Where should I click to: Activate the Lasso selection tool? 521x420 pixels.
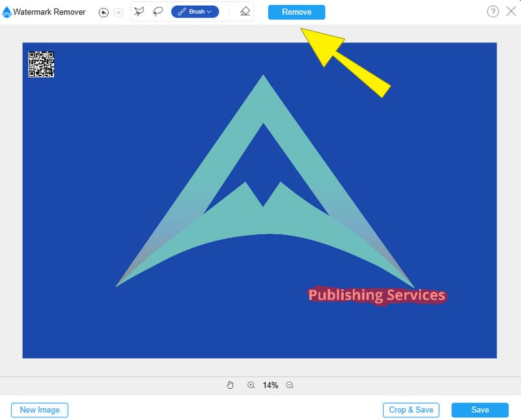(x=158, y=11)
